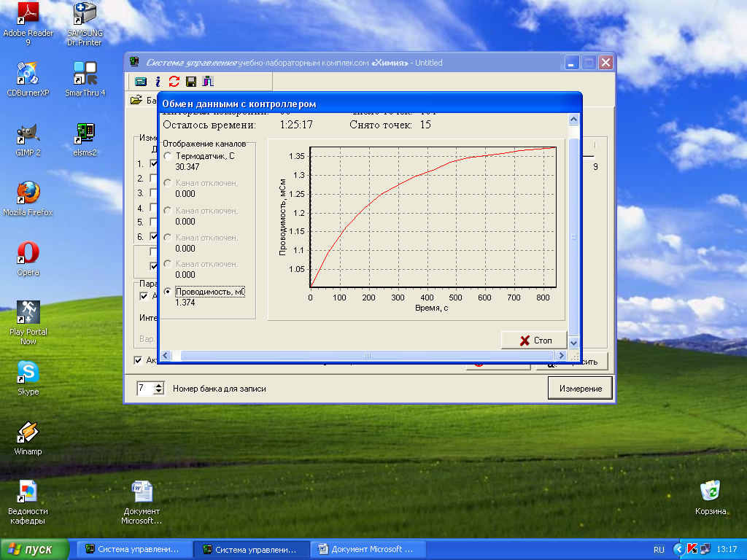Toggle the row 4 sensor checkbox in the main window
747x560 pixels.
[153, 208]
